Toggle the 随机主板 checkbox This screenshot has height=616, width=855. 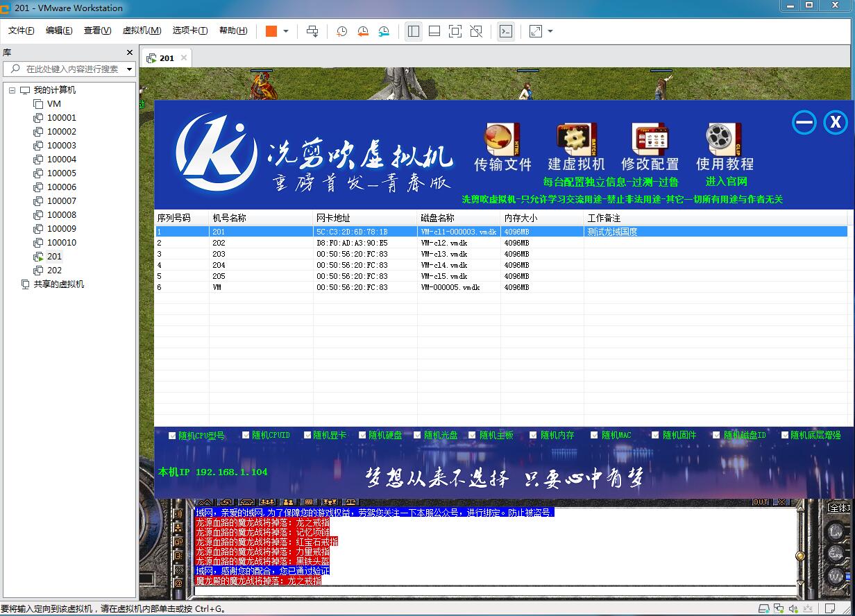pyautogui.click(x=473, y=436)
